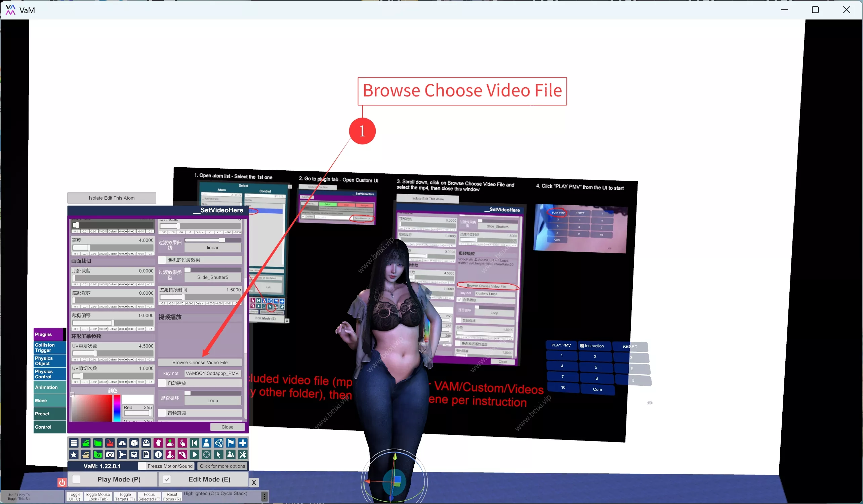Open the Preset tab
Screen dimensions: 863x504
[x=50, y=414]
